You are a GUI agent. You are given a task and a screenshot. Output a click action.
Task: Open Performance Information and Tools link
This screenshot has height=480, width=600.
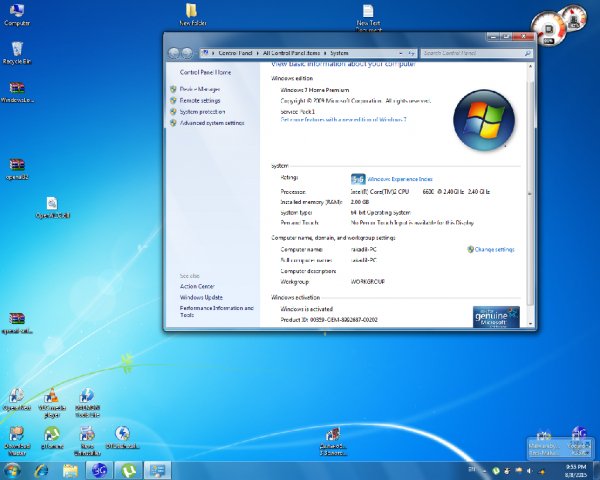[217, 311]
